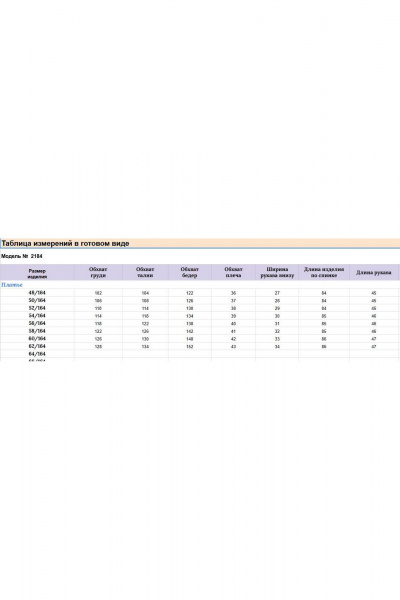Image resolution: width=400 pixels, height=600 pixels.
Task: Select the 56/164 size row label
Action: pos(37,323)
